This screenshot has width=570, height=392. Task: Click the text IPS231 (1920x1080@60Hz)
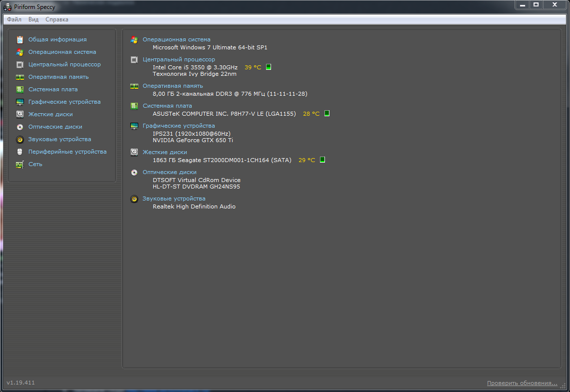point(192,134)
